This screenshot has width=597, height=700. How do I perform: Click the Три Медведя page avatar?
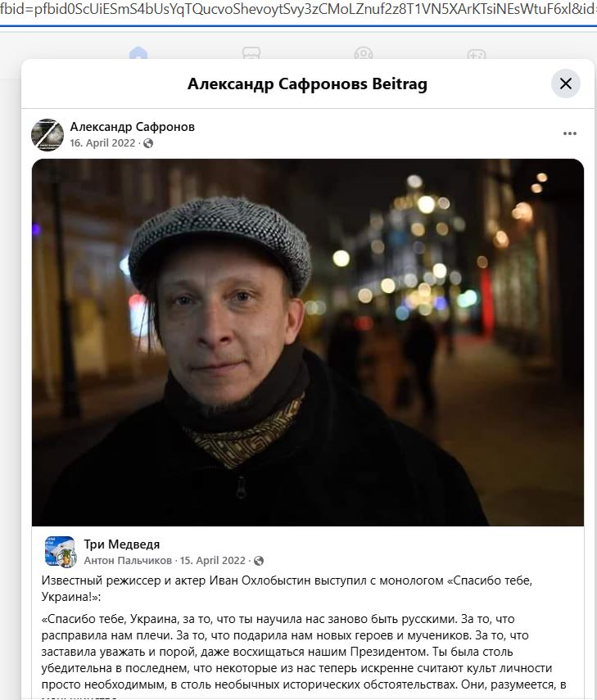61,552
